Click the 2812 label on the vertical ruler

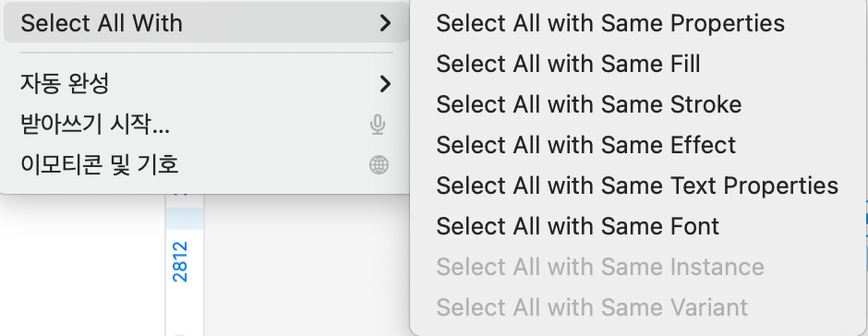tap(180, 262)
